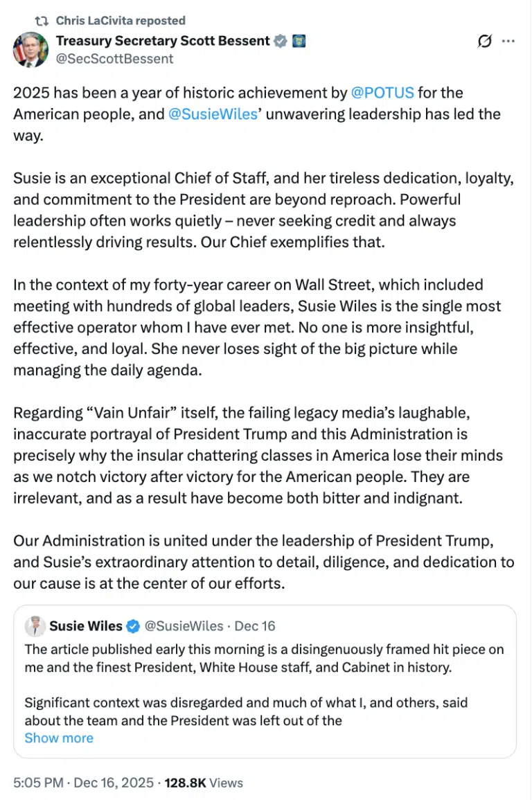Image resolution: width=532 pixels, height=800 pixels.
Task: Click the verified badge next to Scott Bessent
Action: [280, 41]
